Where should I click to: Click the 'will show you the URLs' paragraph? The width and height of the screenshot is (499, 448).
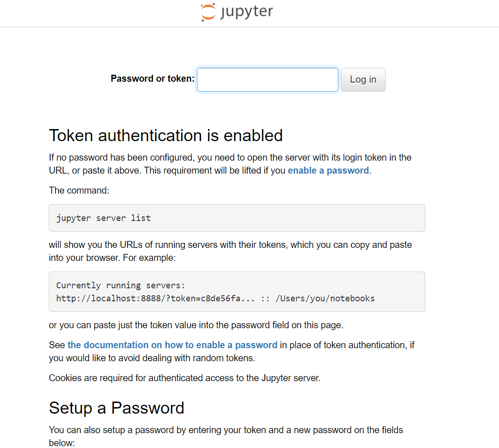(x=230, y=251)
